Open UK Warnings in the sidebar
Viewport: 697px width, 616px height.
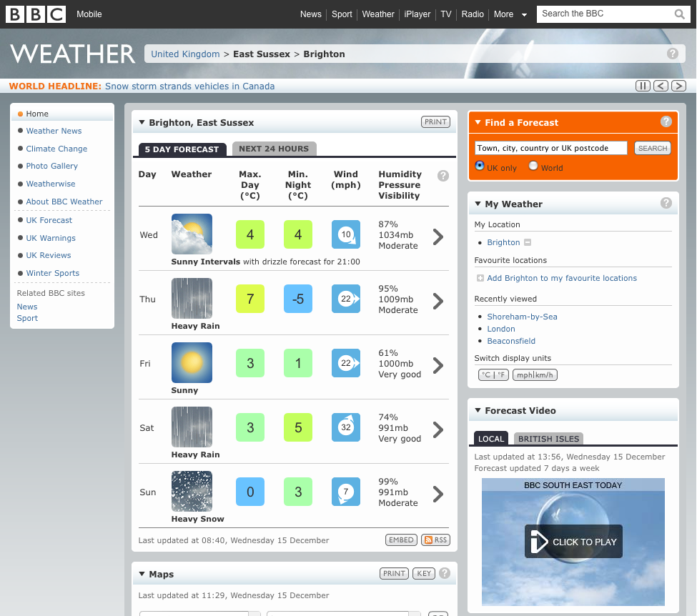coord(51,238)
